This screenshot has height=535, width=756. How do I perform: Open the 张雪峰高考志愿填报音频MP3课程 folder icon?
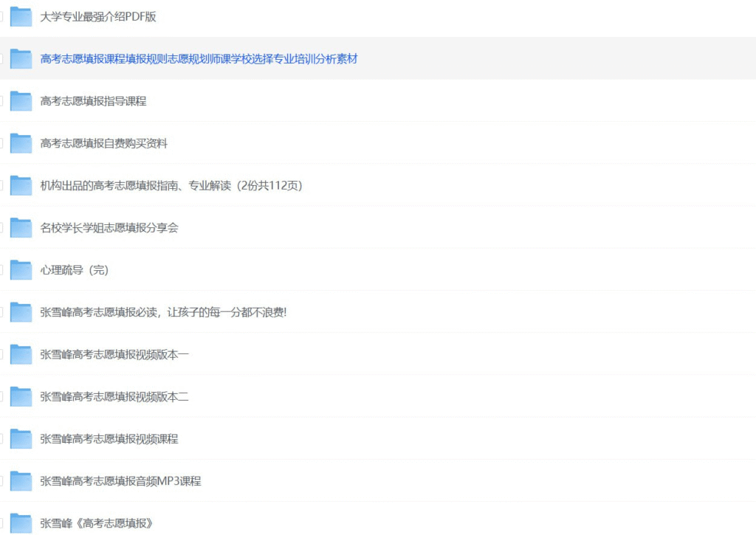(x=20, y=481)
